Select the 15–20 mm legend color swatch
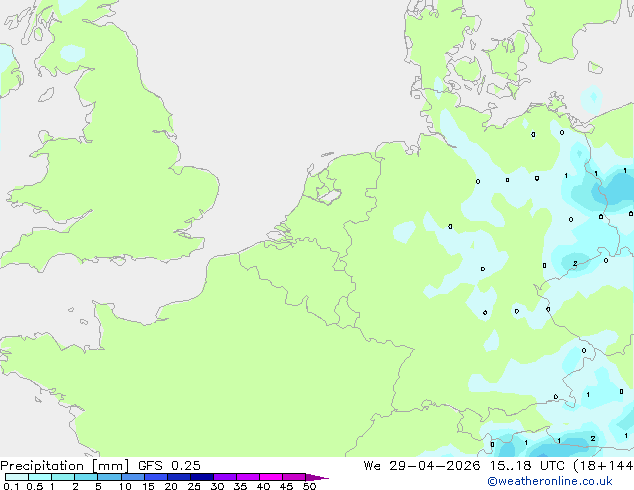This screenshot has width=634, height=490. coord(155,477)
